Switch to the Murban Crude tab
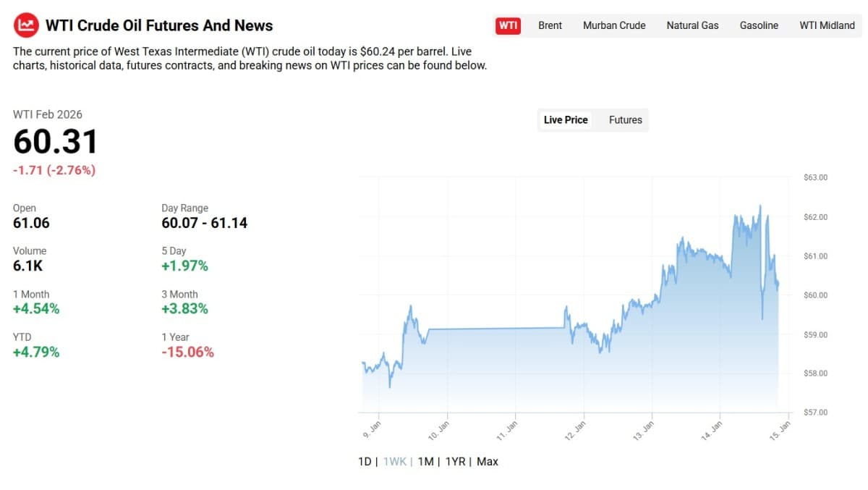The height and width of the screenshot is (490, 868). click(613, 25)
